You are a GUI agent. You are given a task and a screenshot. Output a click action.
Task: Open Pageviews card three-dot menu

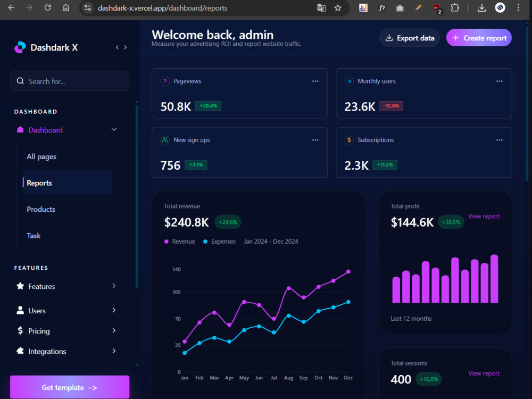click(315, 81)
